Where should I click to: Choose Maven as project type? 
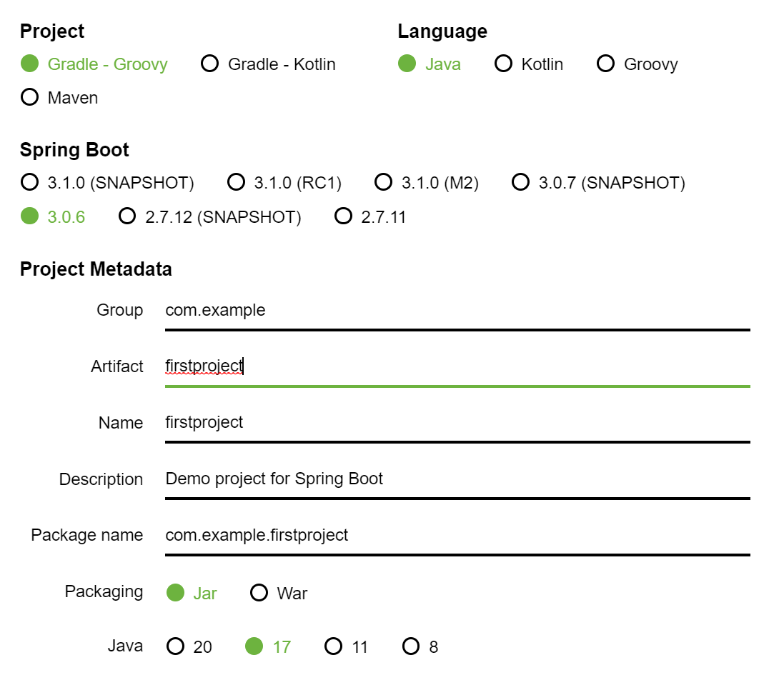(x=30, y=97)
